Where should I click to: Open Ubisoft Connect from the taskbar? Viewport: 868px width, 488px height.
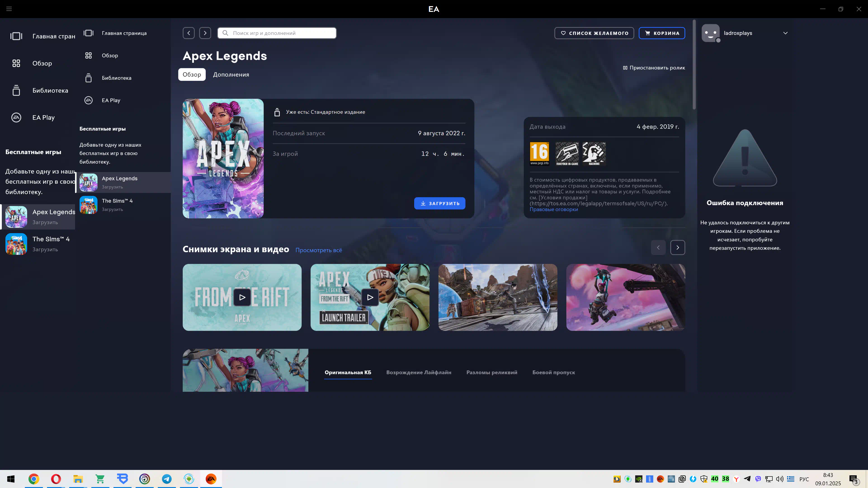[x=145, y=479]
